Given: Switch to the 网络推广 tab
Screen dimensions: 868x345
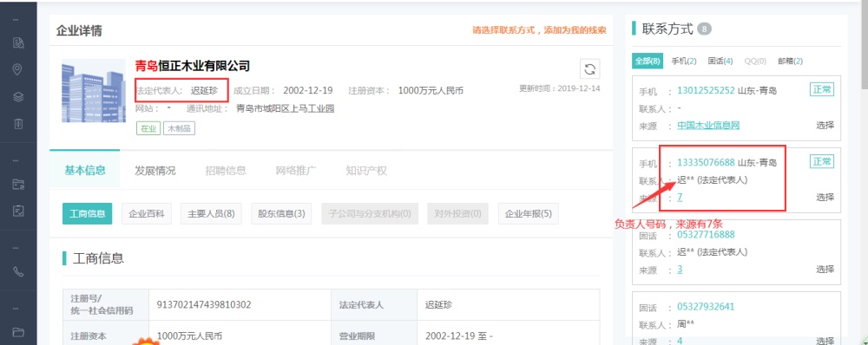Looking at the screenshot, I should [296, 171].
